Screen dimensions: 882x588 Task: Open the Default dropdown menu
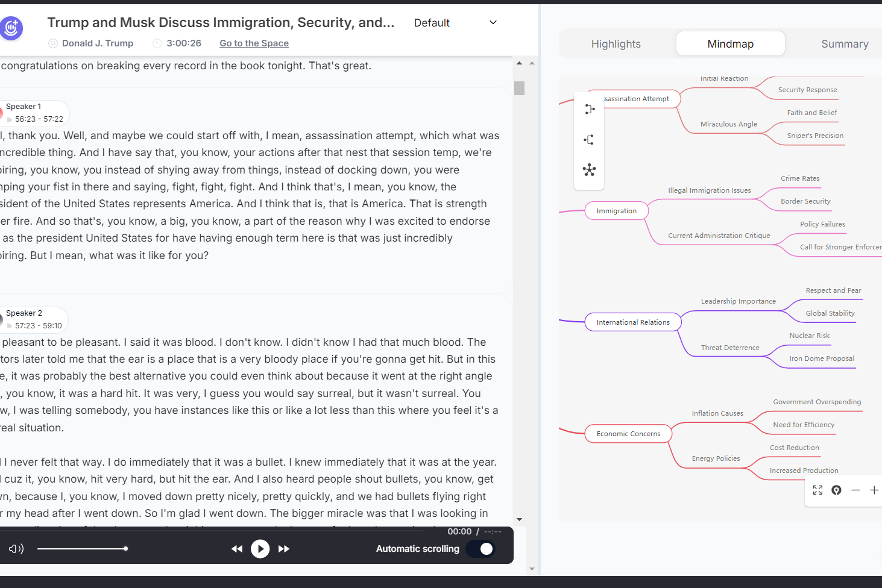tap(455, 23)
